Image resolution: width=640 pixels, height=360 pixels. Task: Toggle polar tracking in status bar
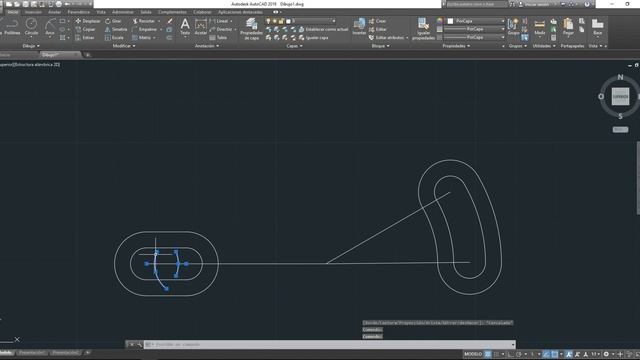[x=519, y=354]
